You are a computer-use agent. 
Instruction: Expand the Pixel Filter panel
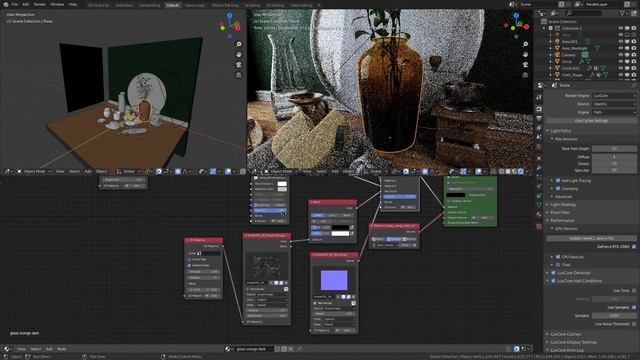click(560, 213)
